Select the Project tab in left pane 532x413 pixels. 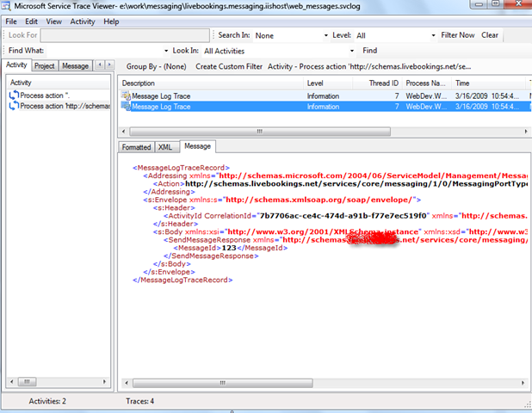point(45,65)
